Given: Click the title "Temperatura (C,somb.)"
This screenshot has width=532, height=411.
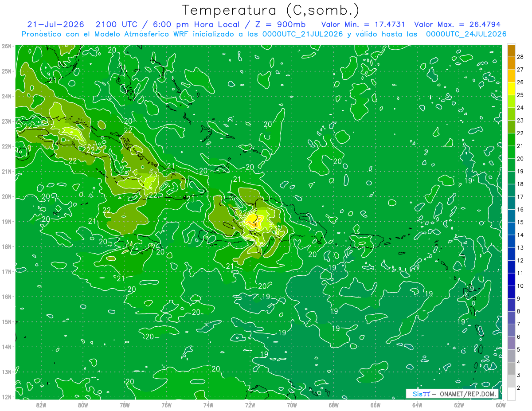Looking at the screenshot, I should pos(271,10).
